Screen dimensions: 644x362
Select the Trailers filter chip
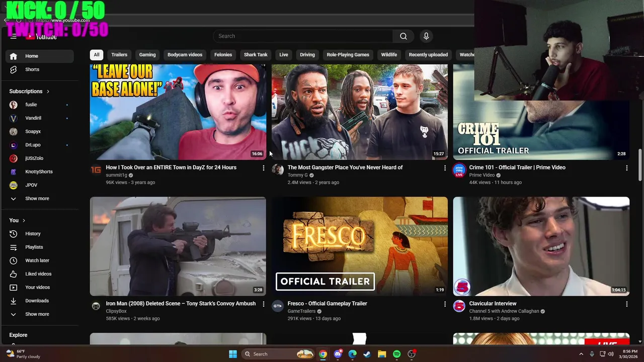119,55
